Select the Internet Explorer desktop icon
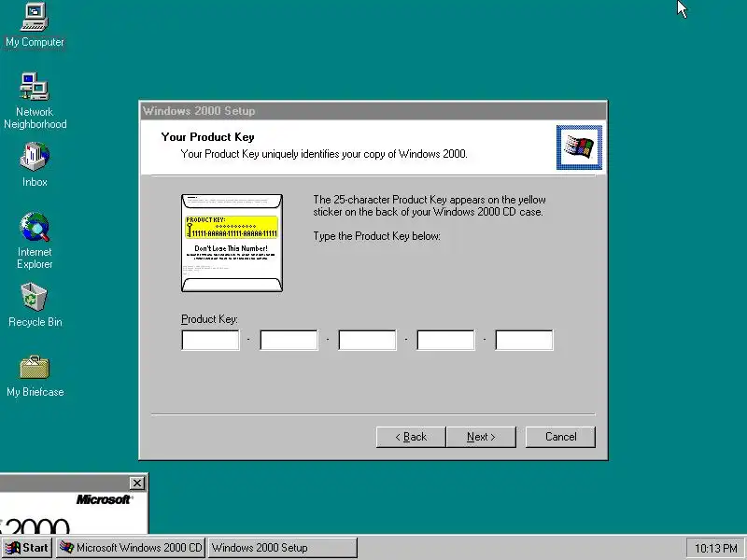Screen dimensions: 747x560 point(35,241)
